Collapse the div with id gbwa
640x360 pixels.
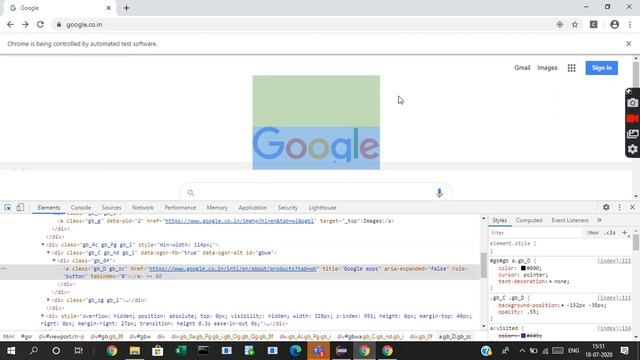coord(49,253)
